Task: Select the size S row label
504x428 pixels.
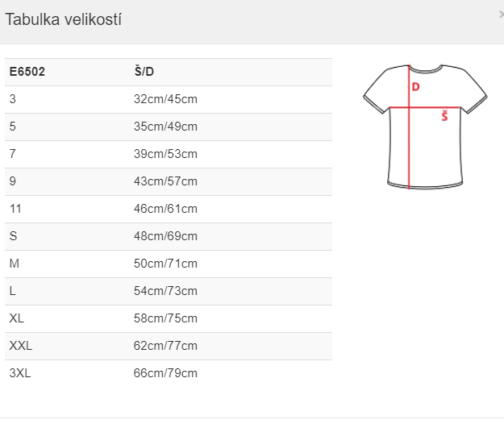Action: [13, 236]
